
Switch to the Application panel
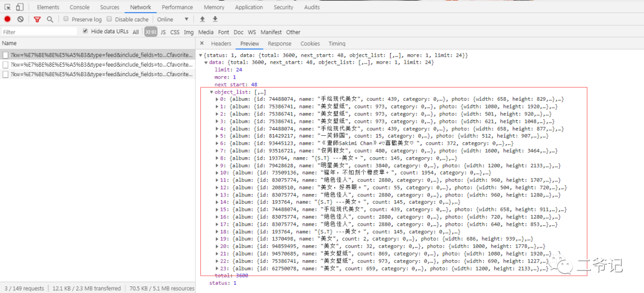click(249, 7)
